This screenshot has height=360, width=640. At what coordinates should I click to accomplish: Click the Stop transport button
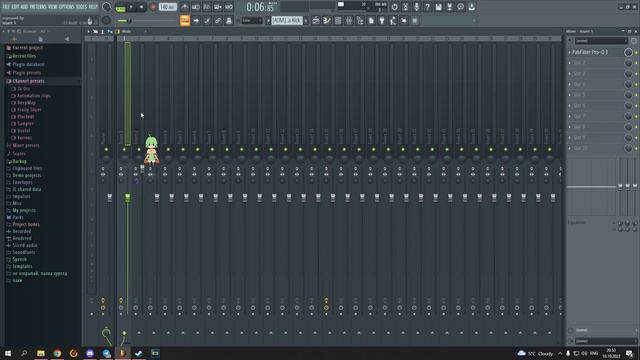141,7
